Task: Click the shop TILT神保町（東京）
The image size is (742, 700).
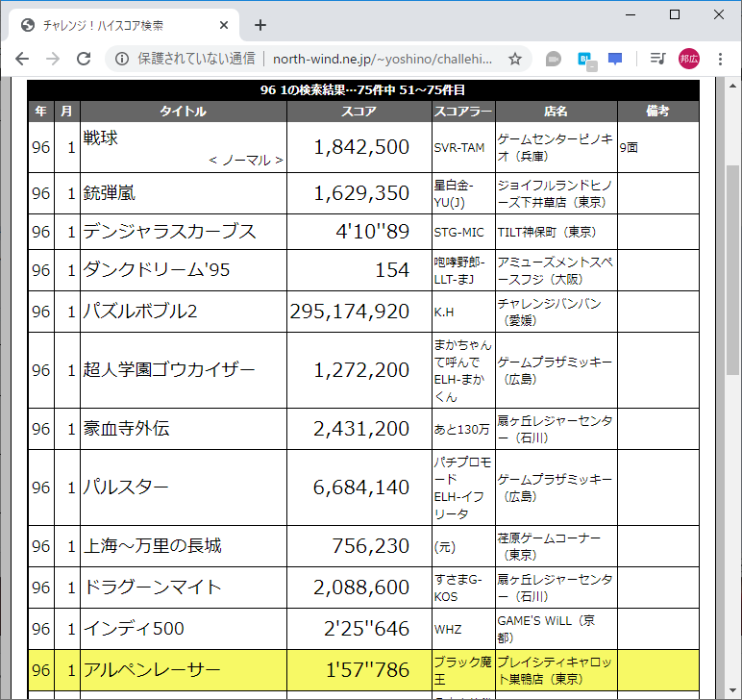Action: [547, 233]
